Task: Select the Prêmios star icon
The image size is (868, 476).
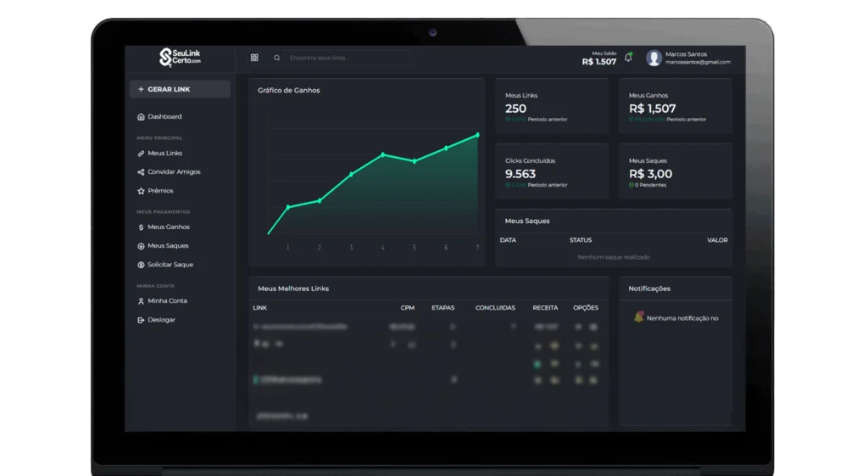Action: tap(141, 191)
